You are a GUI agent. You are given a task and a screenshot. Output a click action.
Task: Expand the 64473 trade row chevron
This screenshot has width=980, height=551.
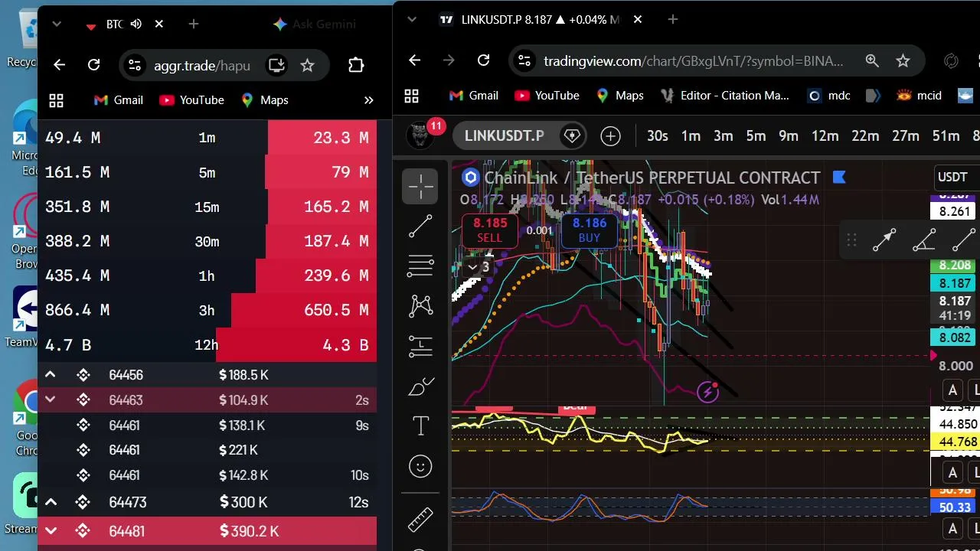(x=50, y=502)
